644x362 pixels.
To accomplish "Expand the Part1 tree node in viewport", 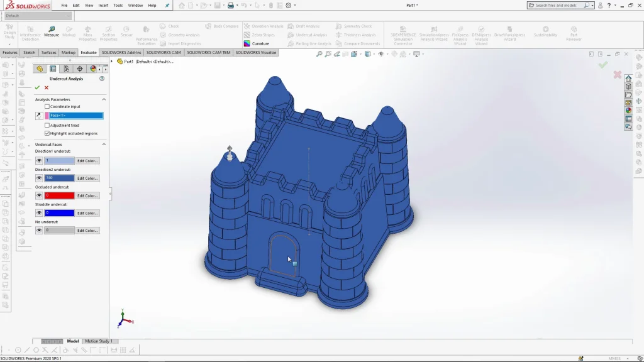I will coord(113,62).
